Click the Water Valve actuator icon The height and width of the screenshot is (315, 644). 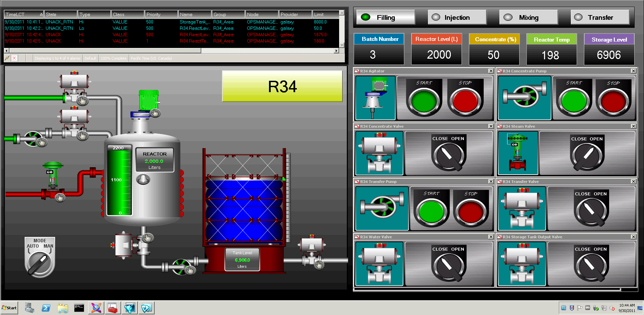[379, 263]
